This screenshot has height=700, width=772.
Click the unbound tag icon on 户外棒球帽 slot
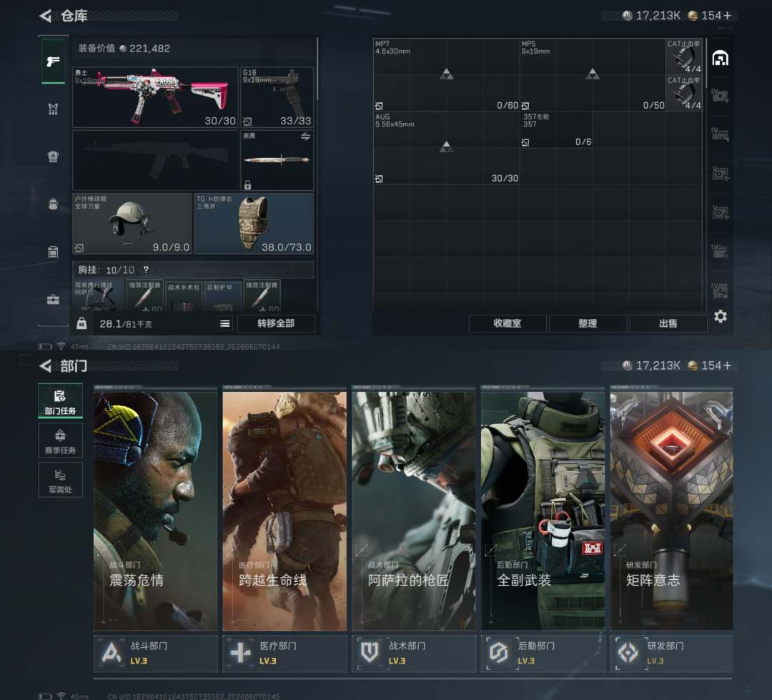point(79,248)
